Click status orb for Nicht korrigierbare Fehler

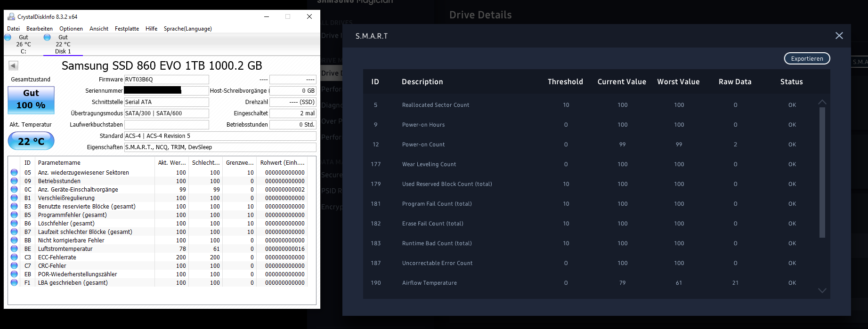14,241
